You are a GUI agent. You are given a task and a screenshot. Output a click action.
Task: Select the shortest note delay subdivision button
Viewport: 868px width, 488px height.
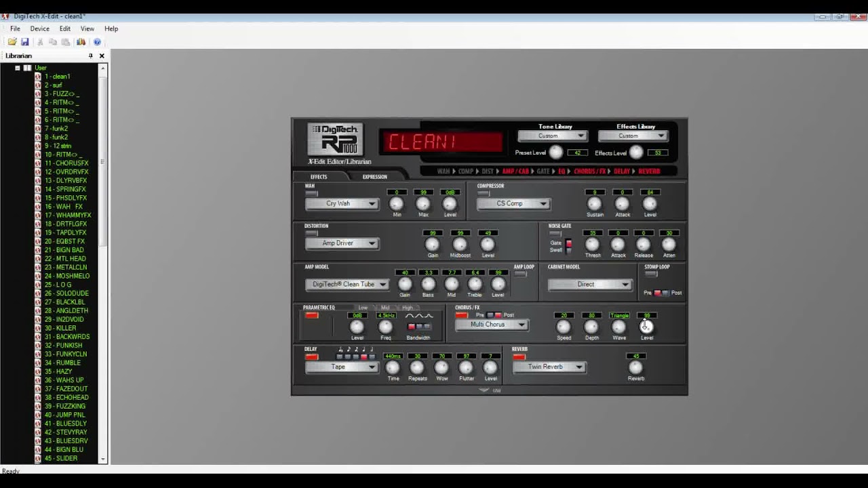[340, 357]
